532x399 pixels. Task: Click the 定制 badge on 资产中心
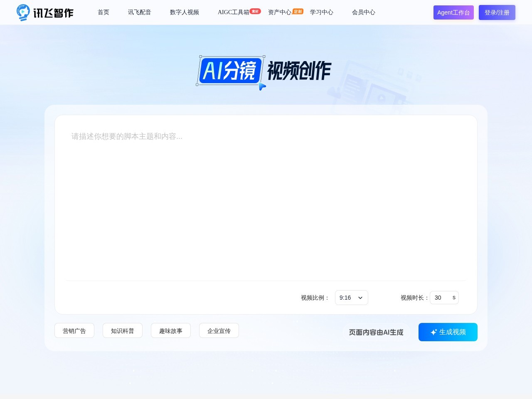click(x=298, y=11)
